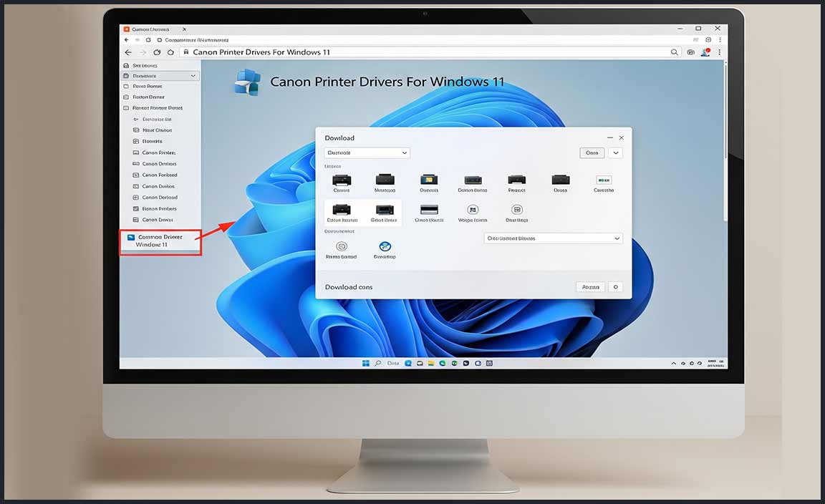Viewport: 825px width, 504px height.
Task: Click the taskbar search magnifier
Action: [378, 363]
